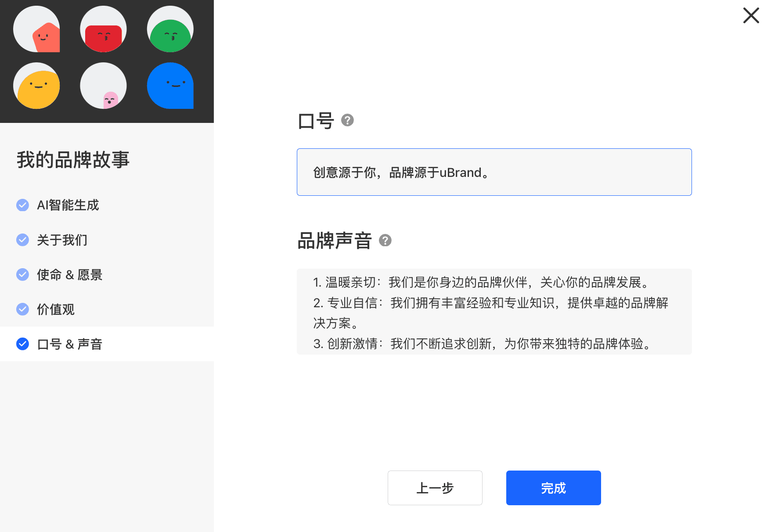Click the brand voice text area
Viewport: 771px width, 532px height.
pos(494,312)
